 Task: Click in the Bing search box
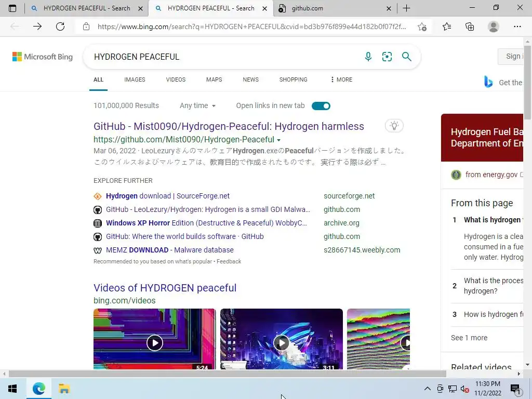pos(224,57)
